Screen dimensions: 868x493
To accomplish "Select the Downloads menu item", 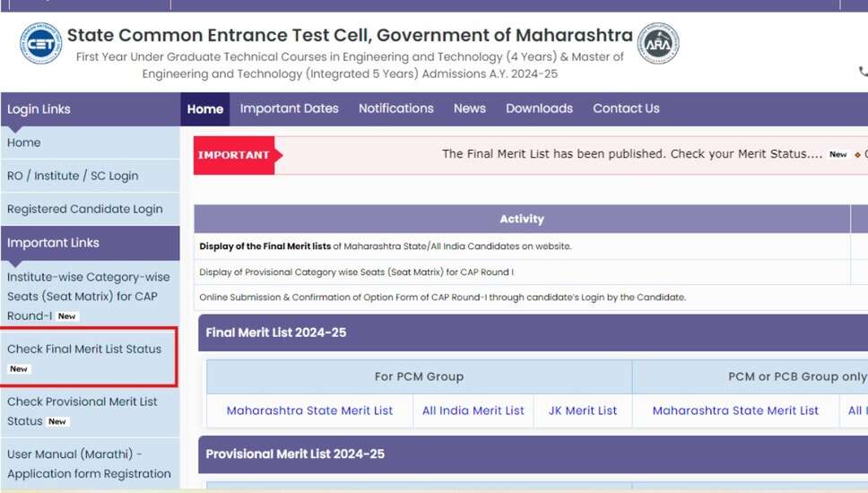I will pos(539,108).
